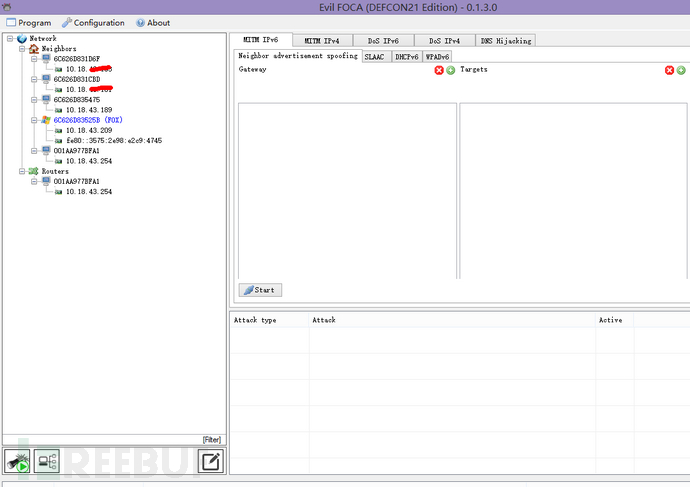Click the Attack column header

(452, 320)
